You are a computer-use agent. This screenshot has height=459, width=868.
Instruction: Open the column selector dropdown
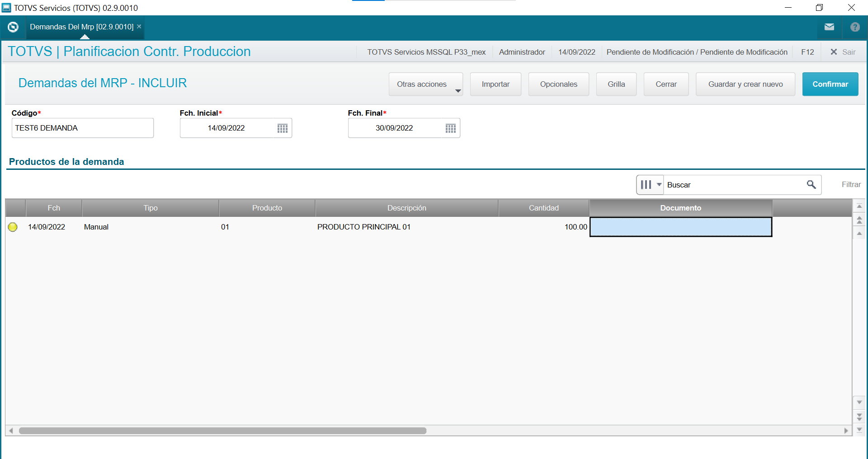tap(650, 185)
